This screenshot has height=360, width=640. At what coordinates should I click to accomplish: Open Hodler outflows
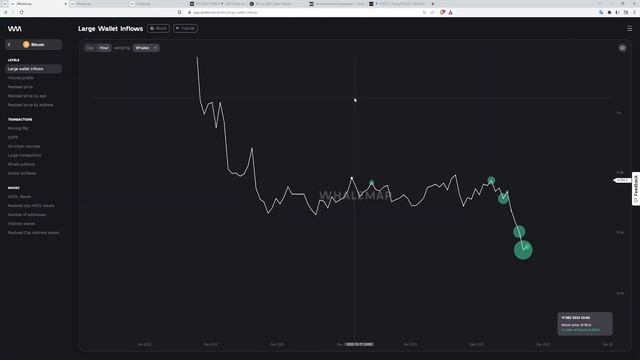click(x=22, y=173)
